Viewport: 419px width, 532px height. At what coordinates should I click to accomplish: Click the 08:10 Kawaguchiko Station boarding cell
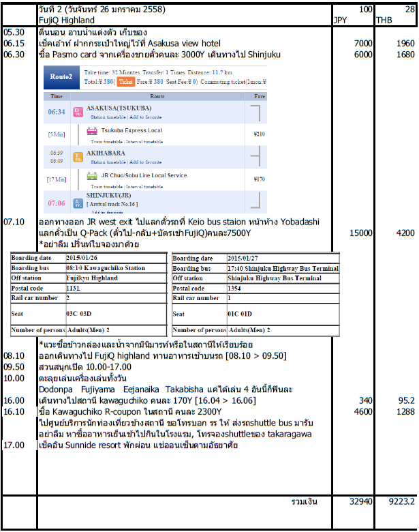pos(117,268)
